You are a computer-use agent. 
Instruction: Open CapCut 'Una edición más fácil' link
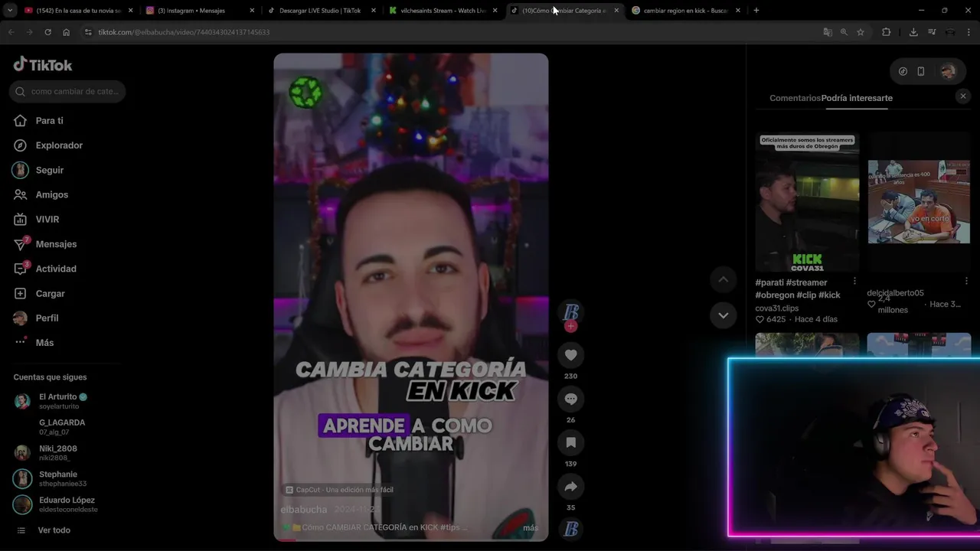tap(339, 490)
